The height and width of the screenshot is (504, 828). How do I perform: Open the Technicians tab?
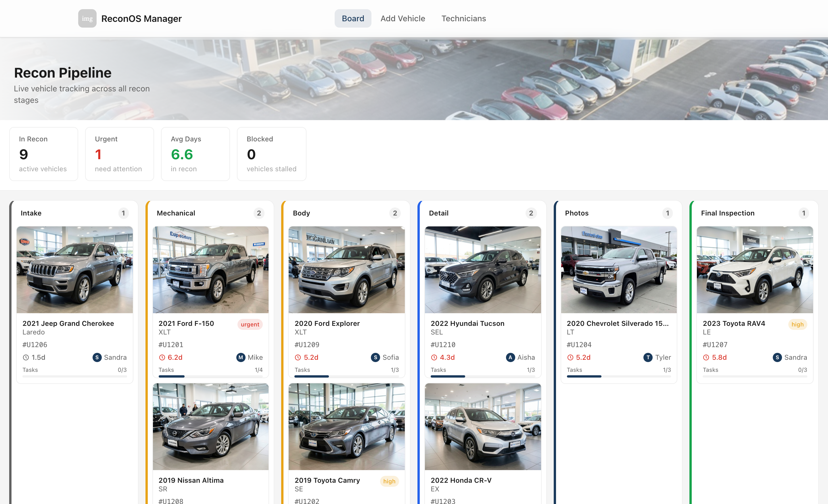(463, 18)
